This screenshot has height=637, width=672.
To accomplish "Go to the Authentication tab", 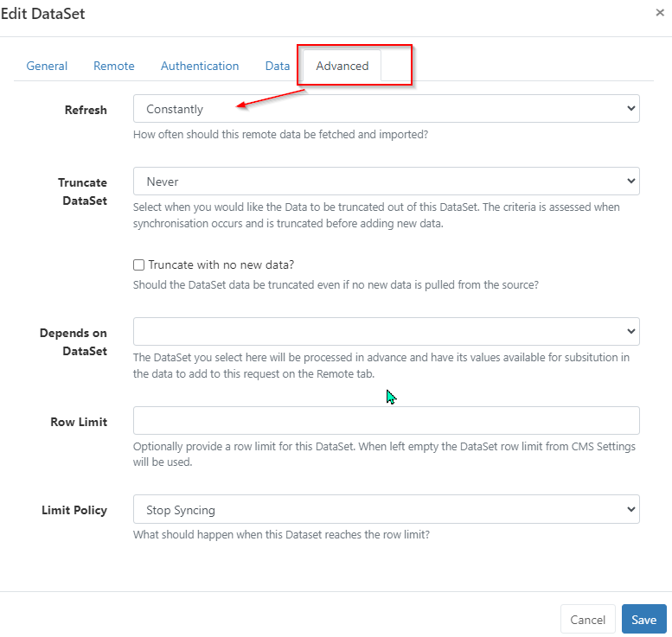I will point(200,66).
